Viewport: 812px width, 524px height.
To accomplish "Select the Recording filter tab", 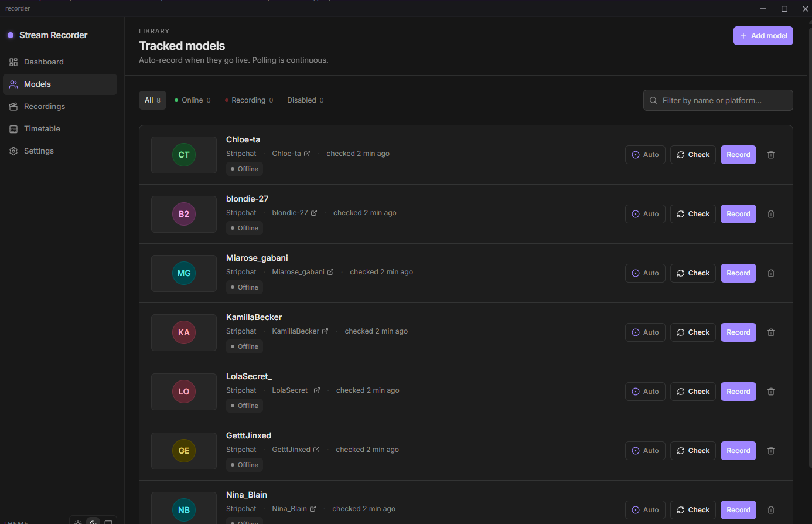I will coord(248,100).
